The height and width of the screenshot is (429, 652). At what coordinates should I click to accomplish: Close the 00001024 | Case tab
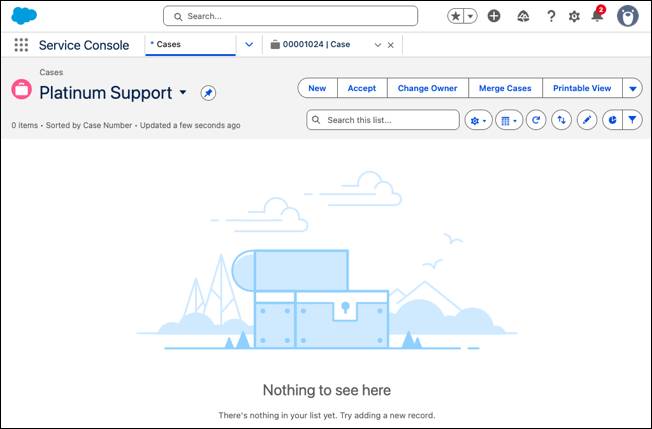390,45
